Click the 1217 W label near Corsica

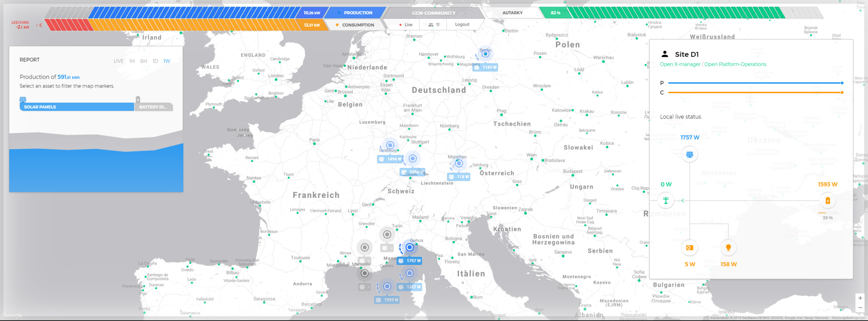pyautogui.click(x=409, y=287)
